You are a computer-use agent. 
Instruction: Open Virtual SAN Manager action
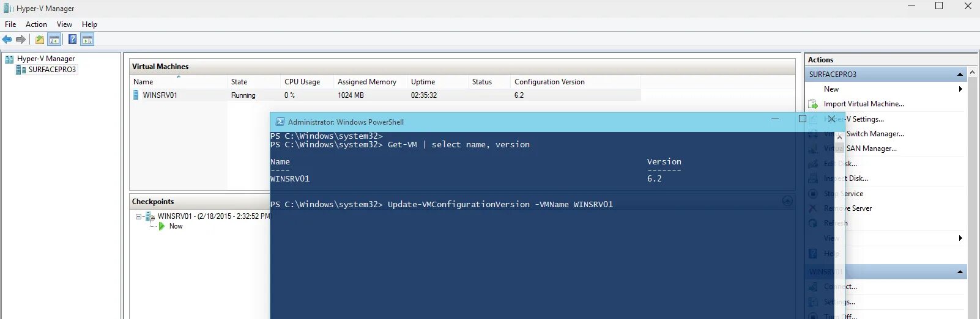tap(860, 148)
